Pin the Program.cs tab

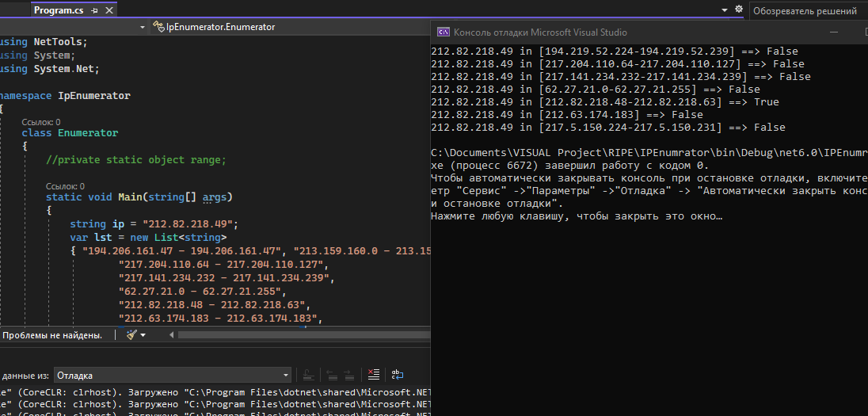click(x=94, y=11)
